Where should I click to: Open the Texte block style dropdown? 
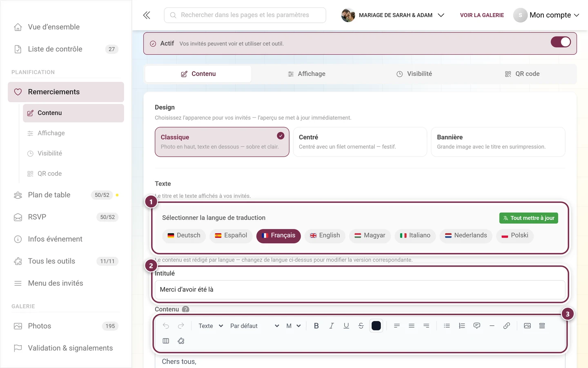coord(211,326)
